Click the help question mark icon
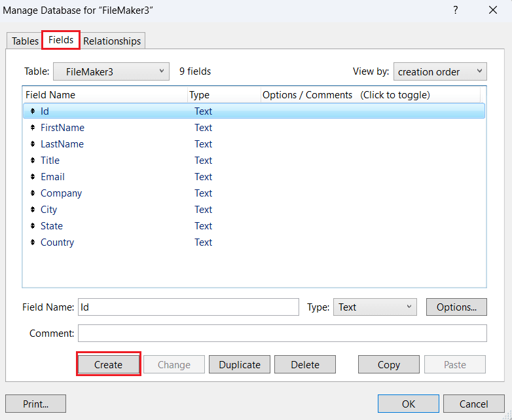 456,10
